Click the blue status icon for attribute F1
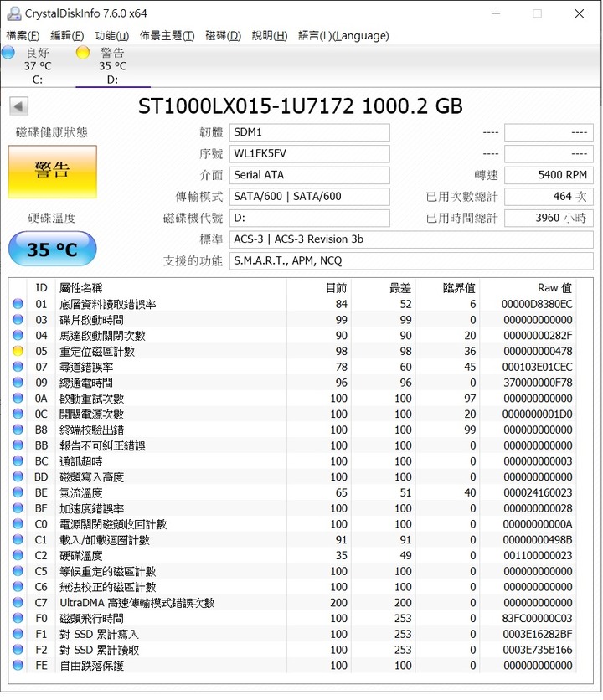Image resolution: width=603 pixels, height=700 pixels. click(18, 634)
